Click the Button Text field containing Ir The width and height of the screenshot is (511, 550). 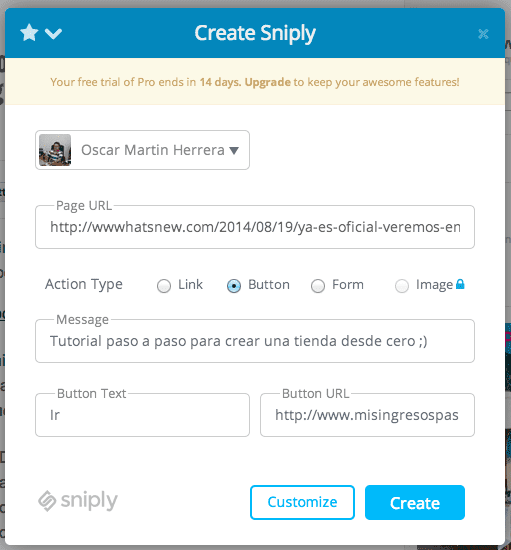(142, 415)
